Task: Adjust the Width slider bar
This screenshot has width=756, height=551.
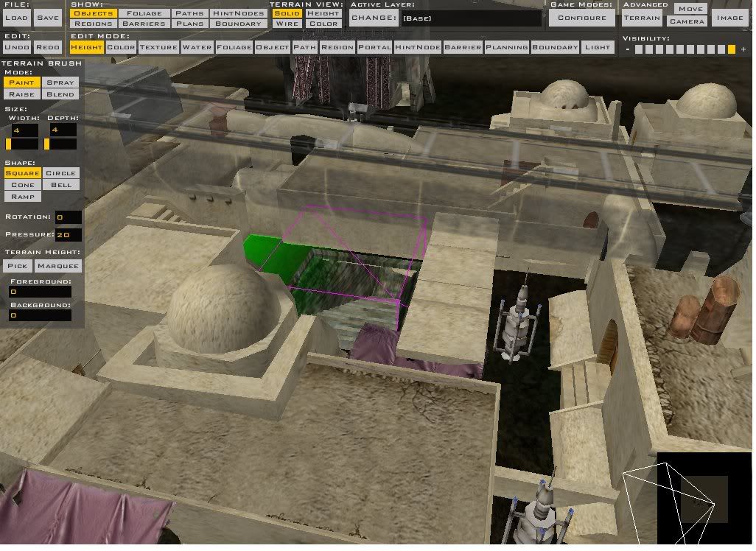Action: click(21, 144)
